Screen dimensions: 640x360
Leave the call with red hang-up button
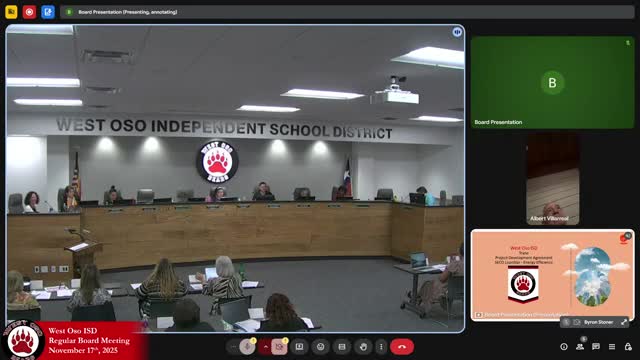[402, 347]
